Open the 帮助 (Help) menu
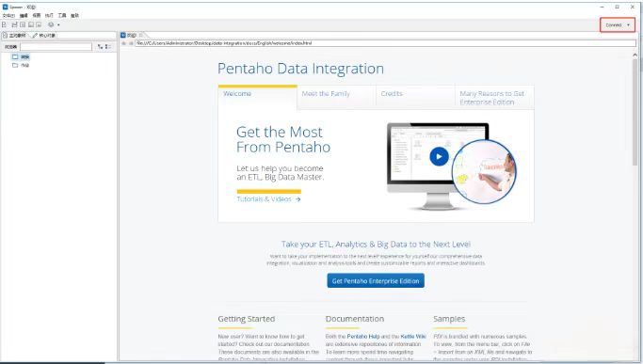 tap(74, 15)
